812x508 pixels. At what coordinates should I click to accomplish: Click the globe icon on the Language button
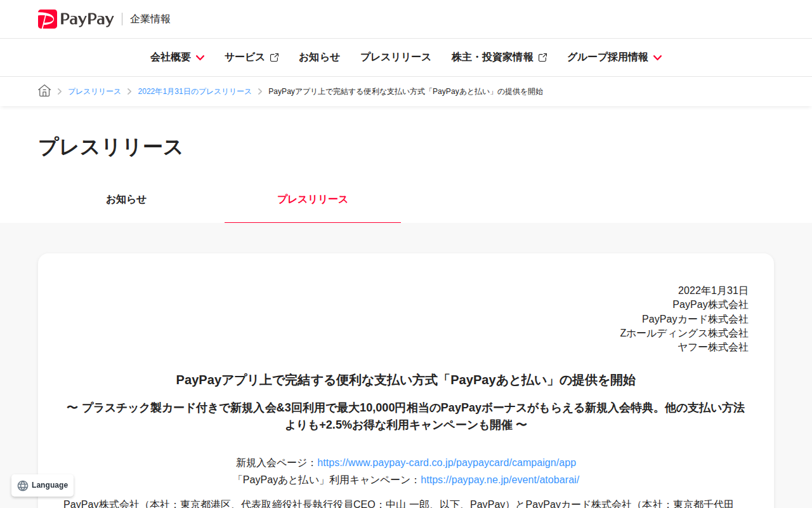[23, 486]
